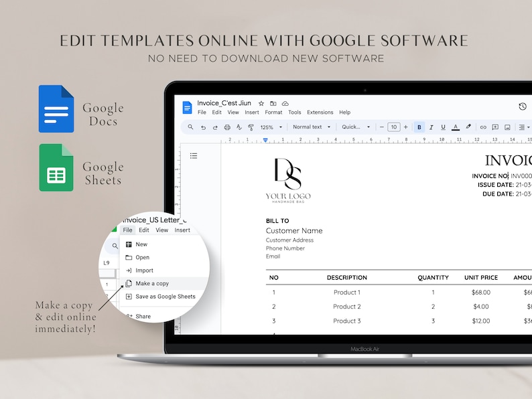
Task: Open the Quick... font dropdown
Action: point(356,127)
